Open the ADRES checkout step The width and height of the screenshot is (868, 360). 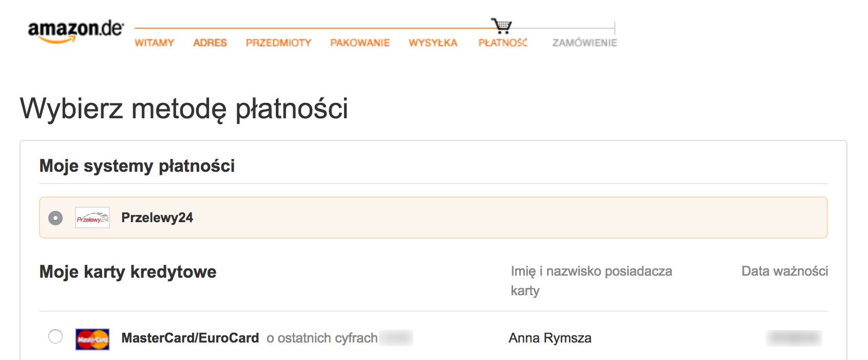click(x=210, y=43)
